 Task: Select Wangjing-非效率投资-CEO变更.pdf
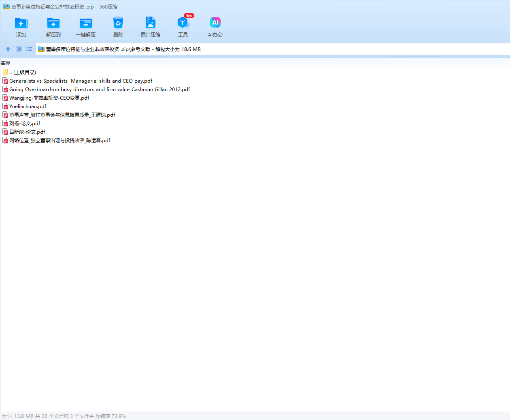[x=49, y=98]
